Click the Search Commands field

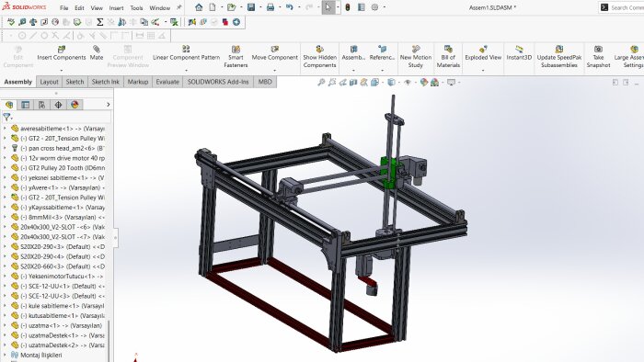point(627,7)
